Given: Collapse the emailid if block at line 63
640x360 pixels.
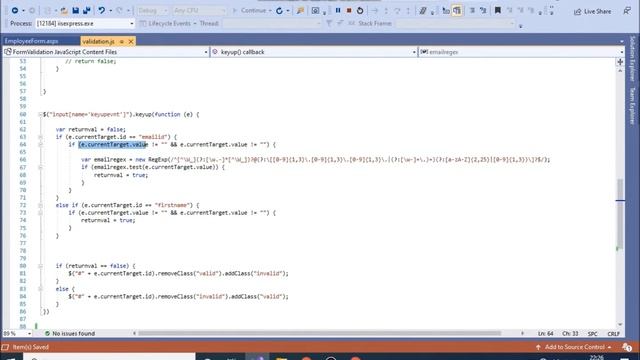Looking at the screenshot, I should tap(40, 137).
